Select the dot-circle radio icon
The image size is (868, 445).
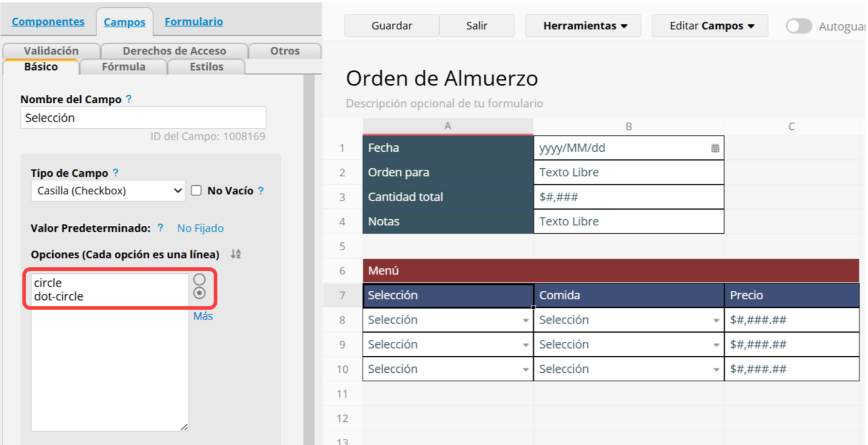point(199,293)
